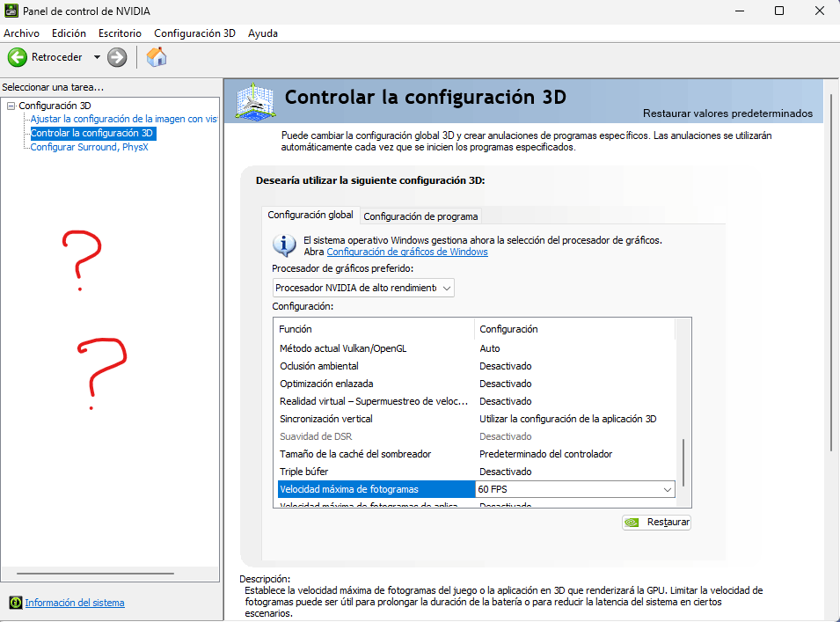Click the grey forward arrow icon
This screenshot has height=622, width=840.
click(117, 57)
